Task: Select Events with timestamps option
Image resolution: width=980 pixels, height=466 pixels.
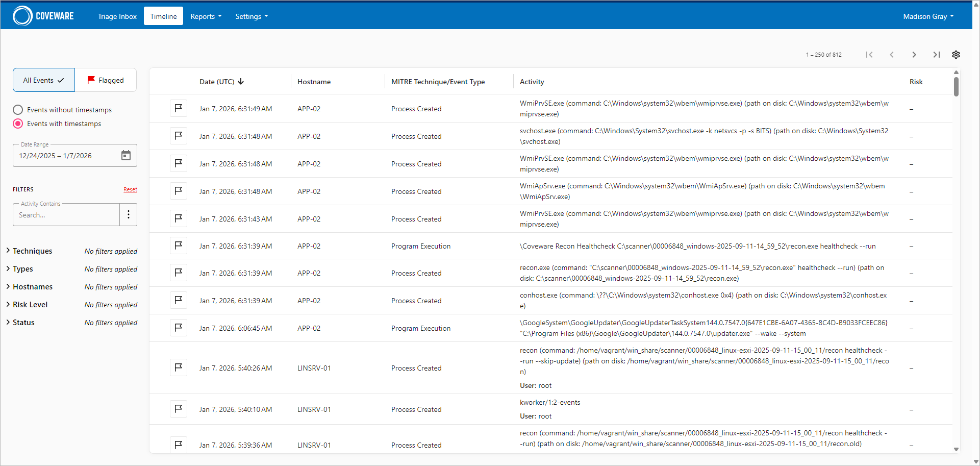Action: tap(18, 124)
